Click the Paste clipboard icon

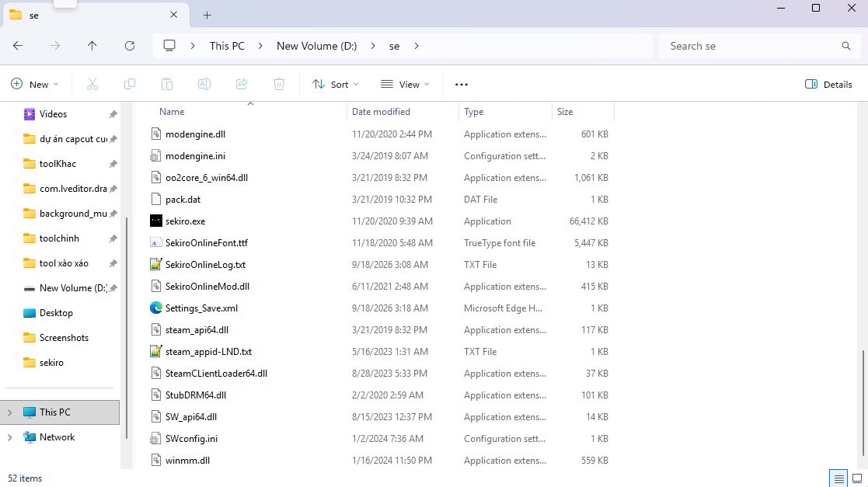tap(166, 84)
